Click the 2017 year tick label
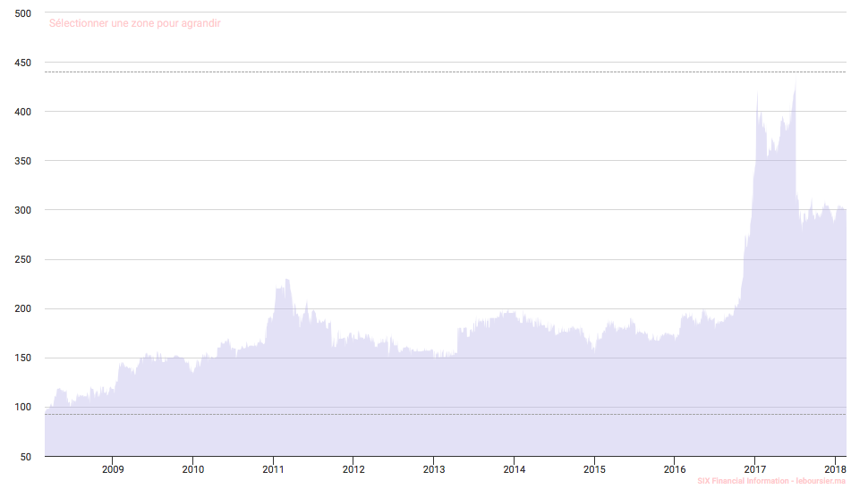Image resolution: width=868 pixels, height=489 pixels. tap(755, 468)
